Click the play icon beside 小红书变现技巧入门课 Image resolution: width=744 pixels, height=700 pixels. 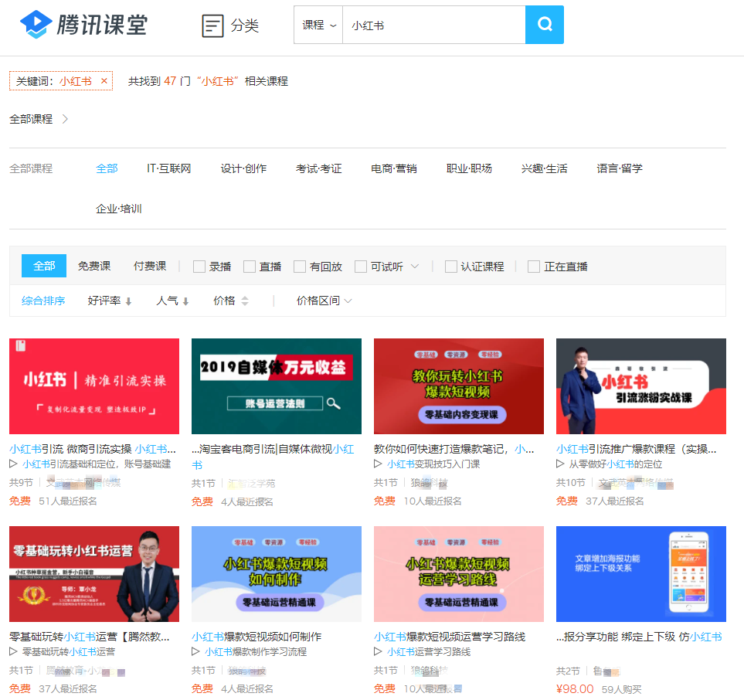[378, 464]
